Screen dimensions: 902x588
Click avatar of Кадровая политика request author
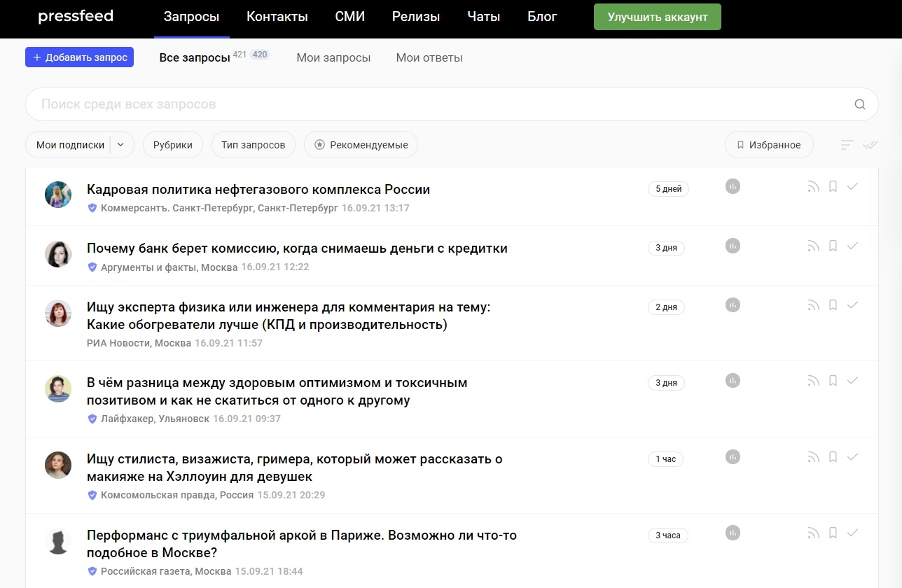(x=58, y=195)
